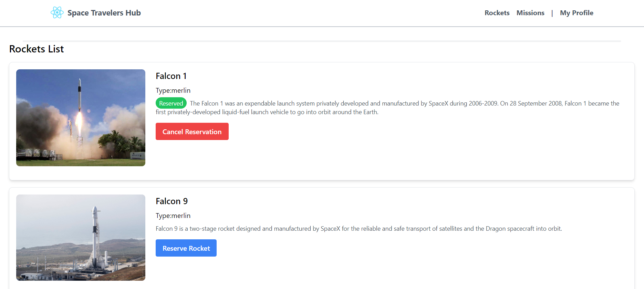Click empty area of Falcon 9 card
This screenshot has width=644, height=289.
coord(413,262)
